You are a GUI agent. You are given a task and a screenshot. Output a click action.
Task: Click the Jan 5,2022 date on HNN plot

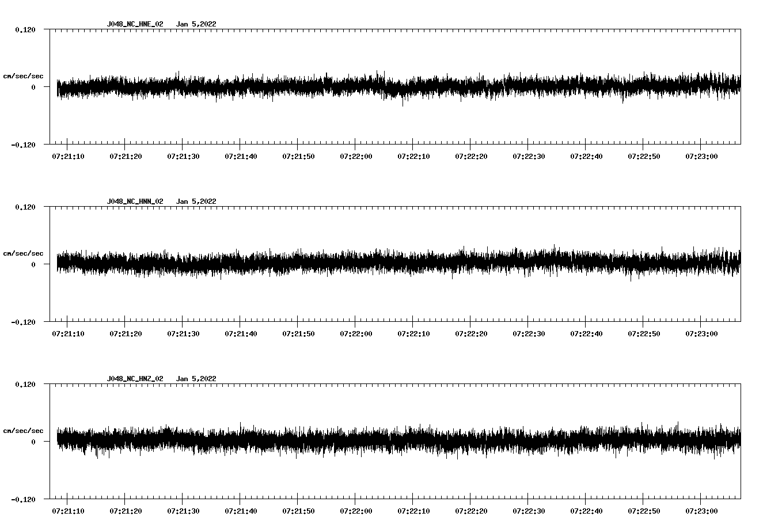(x=196, y=202)
